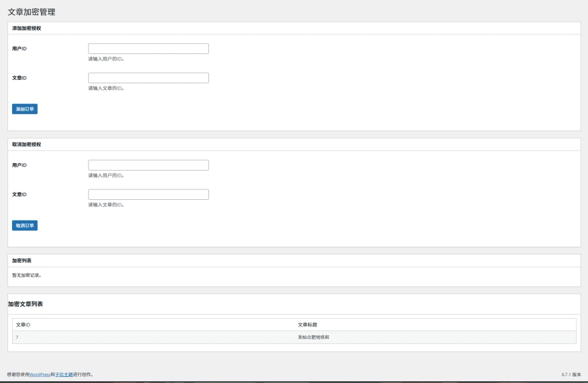Focus the 文章ID field under 取消加密授权

pos(148,195)
